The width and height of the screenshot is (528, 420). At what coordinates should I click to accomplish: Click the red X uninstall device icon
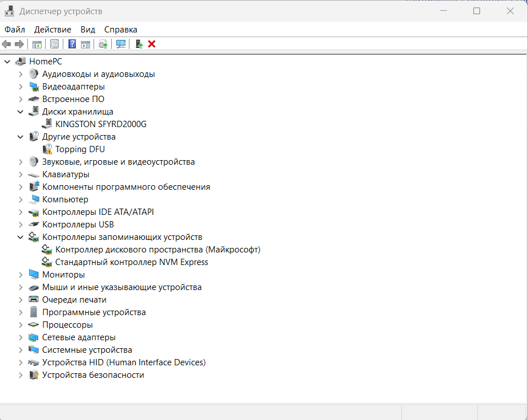click(x=152, y=44)
